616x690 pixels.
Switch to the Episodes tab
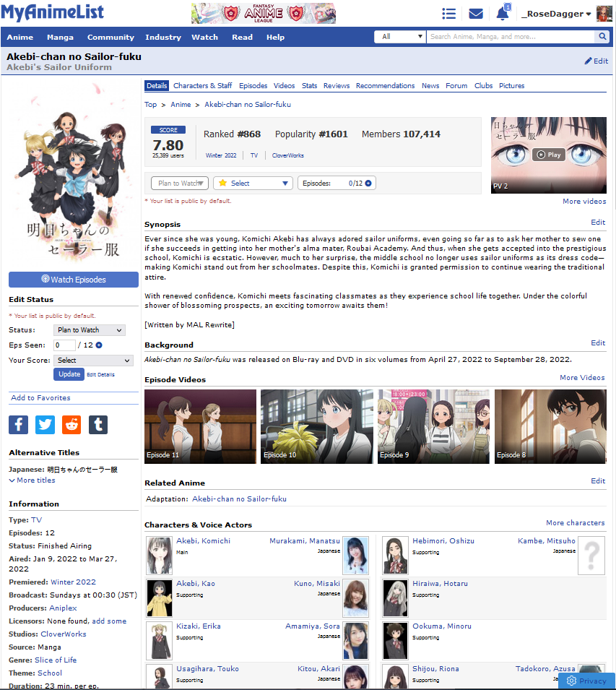pyautogui.click(x=253, y=86)
